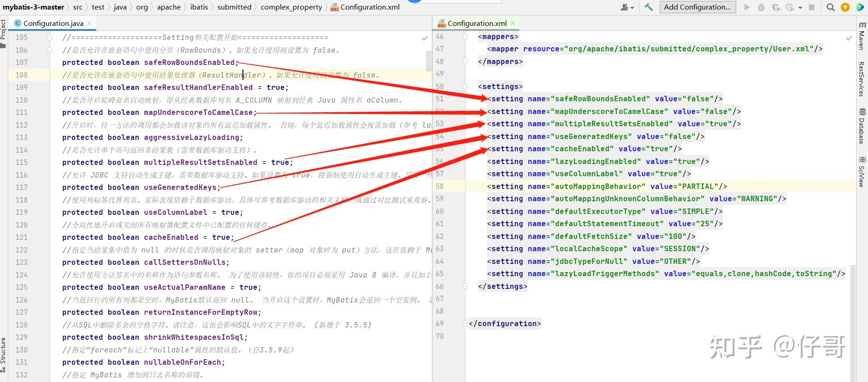This screenshot has height=382, width=868.
Task: Click the Build Project hammer icon
Action: pos(649,7)
